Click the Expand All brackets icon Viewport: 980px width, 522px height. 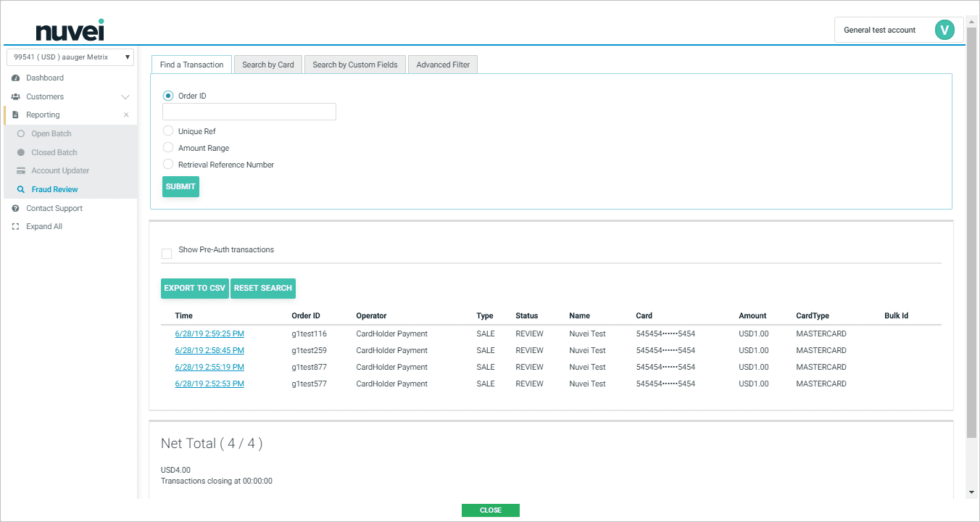click(15, 226)
